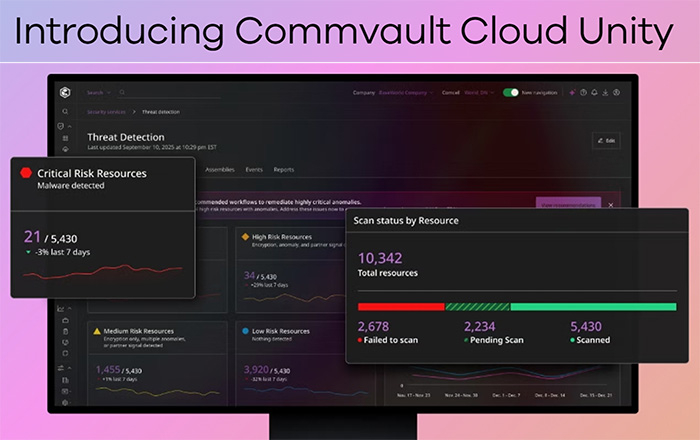
Task: Click the red Failed to scan bar segment
Action: [401, 307]
